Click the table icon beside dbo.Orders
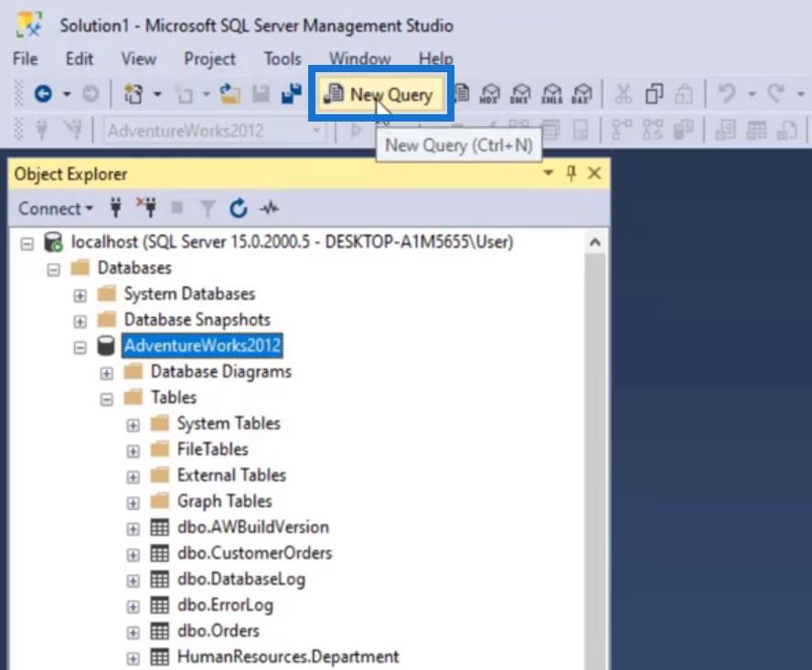 coord(159,632)
